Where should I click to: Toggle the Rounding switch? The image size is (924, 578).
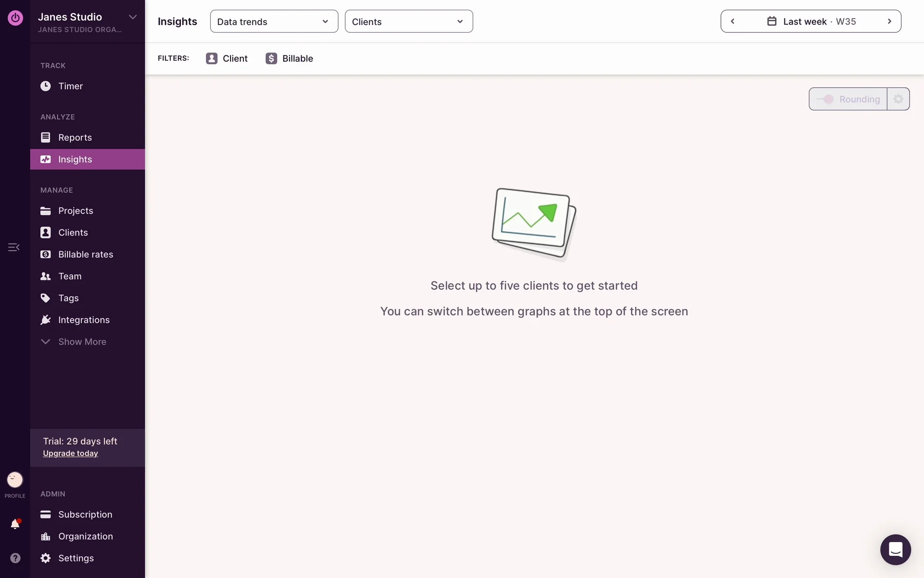826,99
